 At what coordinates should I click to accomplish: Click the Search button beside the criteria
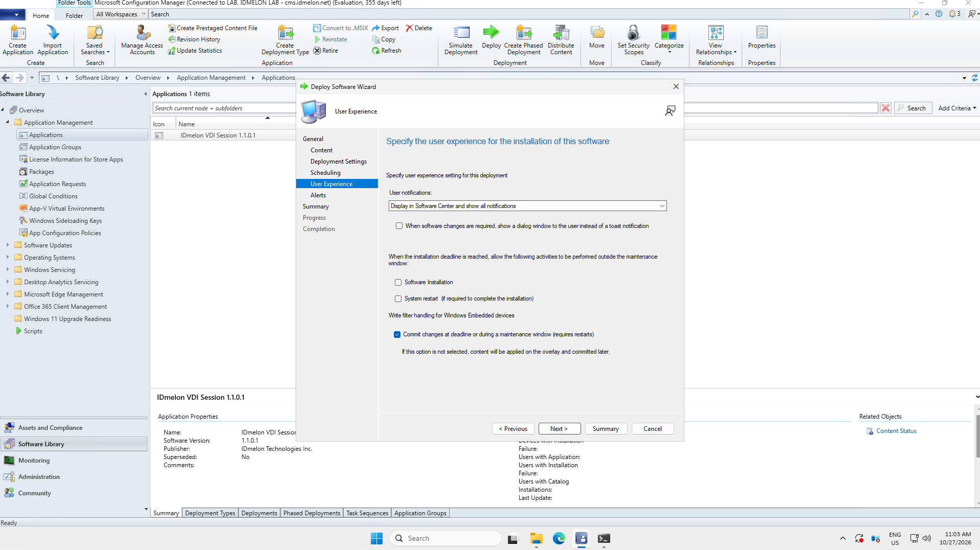[913, 108]
